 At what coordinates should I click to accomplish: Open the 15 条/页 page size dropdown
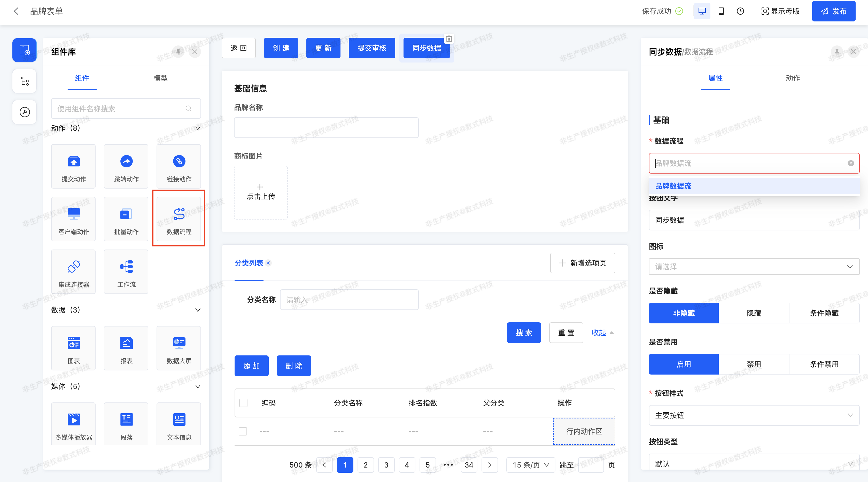530,465
